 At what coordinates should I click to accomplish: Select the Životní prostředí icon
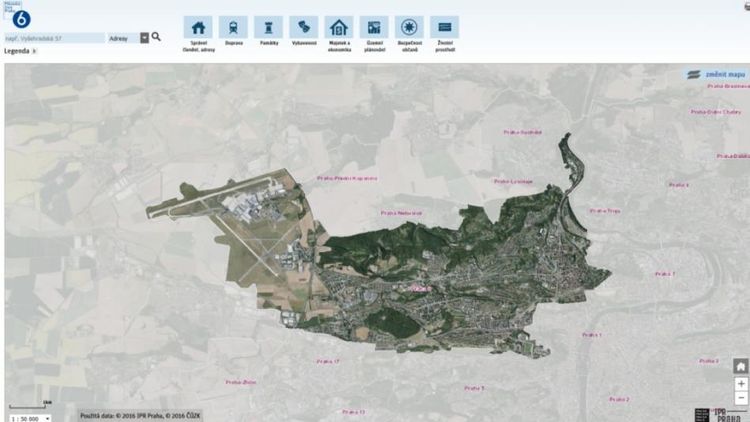coord(444,27)
